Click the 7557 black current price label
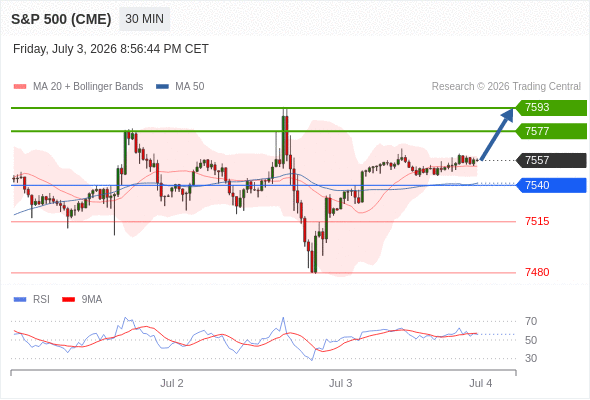590x400 pixels. pos(551,160)
